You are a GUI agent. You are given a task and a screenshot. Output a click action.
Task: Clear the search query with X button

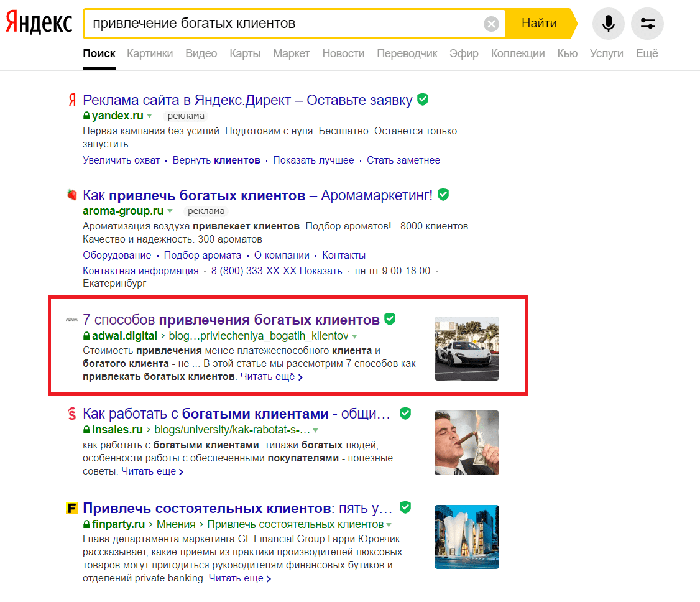click(x=491, y=24)
